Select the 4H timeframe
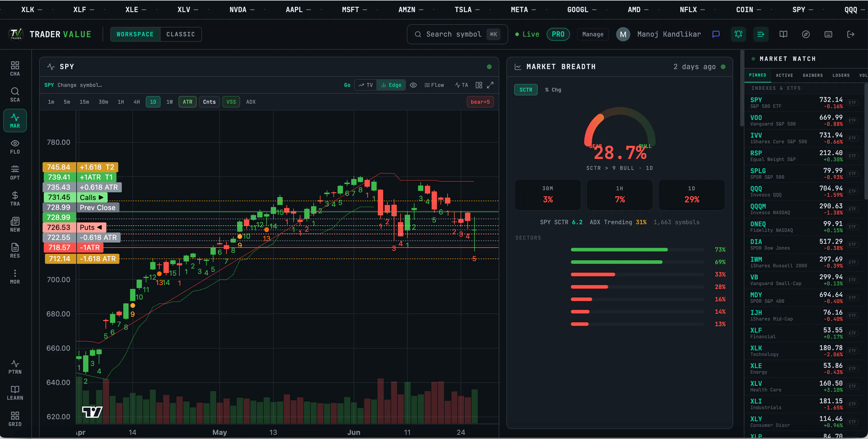The width and height of the screenshot is (868, 439). coord(137,102)
